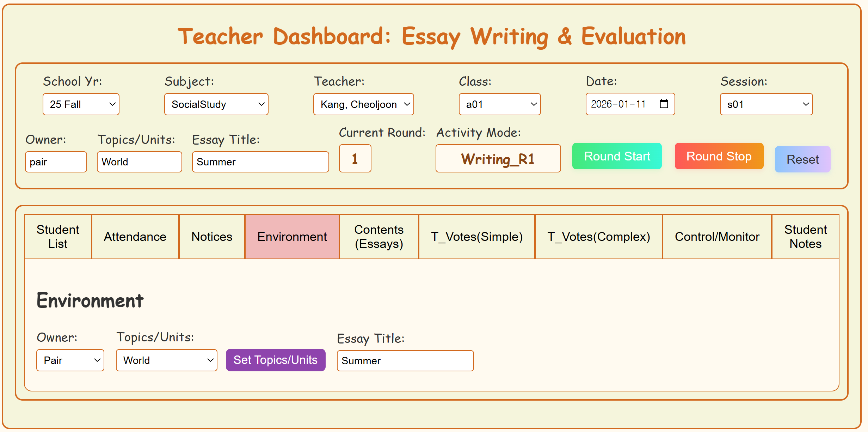
Task: Select the Contents (Essays) tab
Action: [379, 237]
